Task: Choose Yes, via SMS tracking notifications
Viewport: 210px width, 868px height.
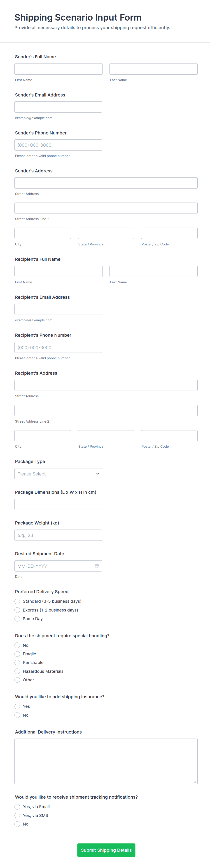Action: 18,815
